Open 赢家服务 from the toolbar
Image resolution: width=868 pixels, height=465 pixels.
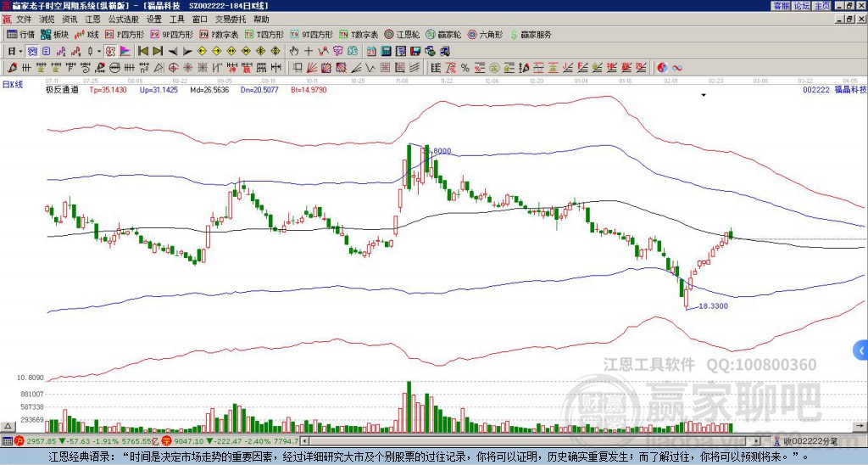tap(531, 34)
